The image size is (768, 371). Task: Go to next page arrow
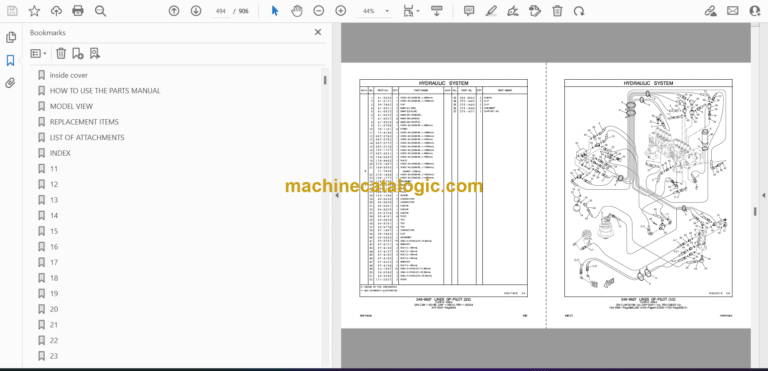pos(196,11)
